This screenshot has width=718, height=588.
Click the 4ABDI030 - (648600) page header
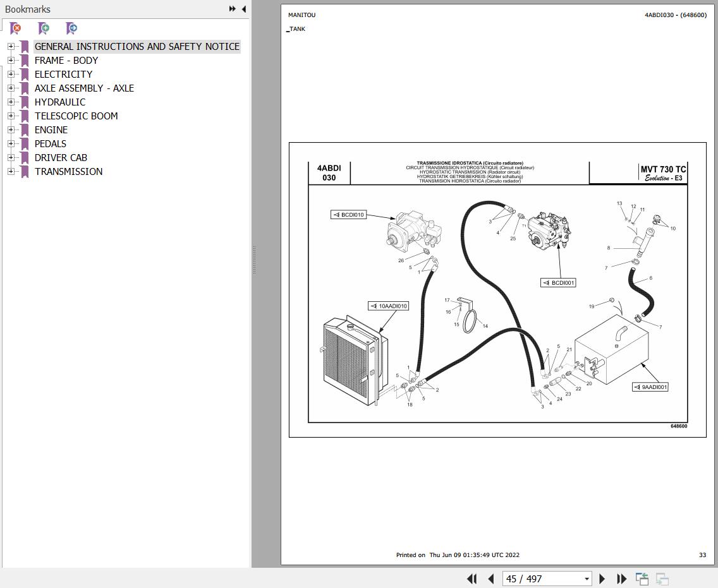[x=676, y=15]
